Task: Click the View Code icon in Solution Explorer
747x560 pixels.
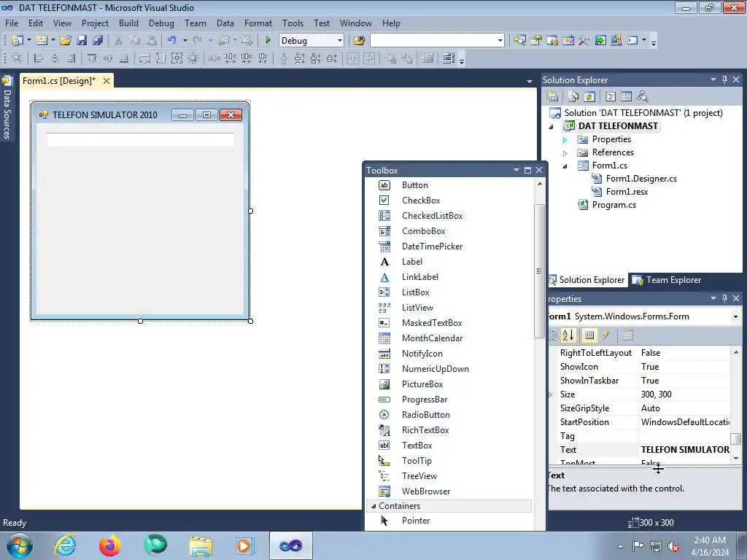Action: coord(611,97)
